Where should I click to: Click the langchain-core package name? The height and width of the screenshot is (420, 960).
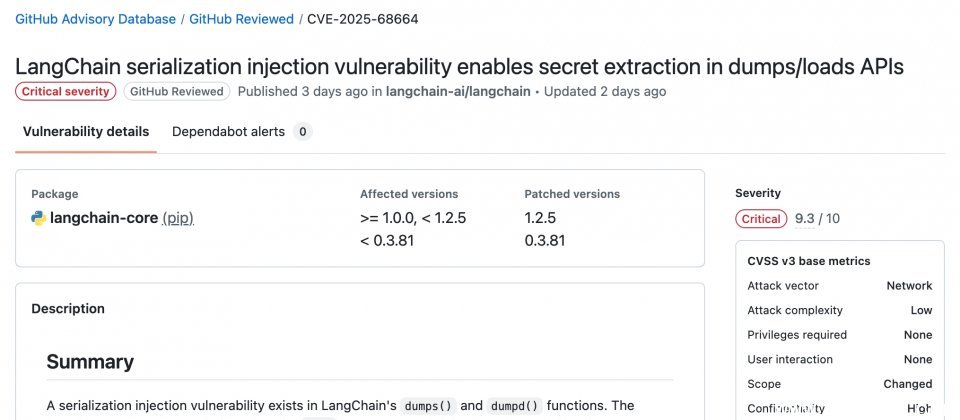(x=104, y=218)
